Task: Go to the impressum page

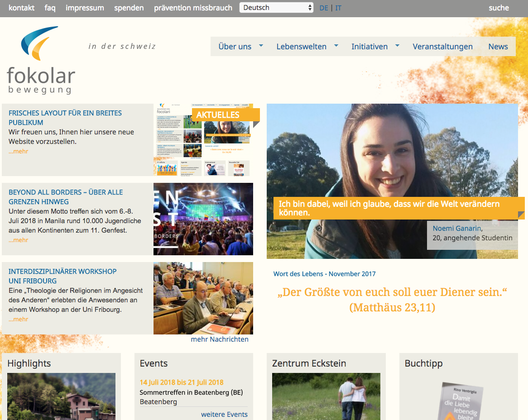Action: pos(85,8)
